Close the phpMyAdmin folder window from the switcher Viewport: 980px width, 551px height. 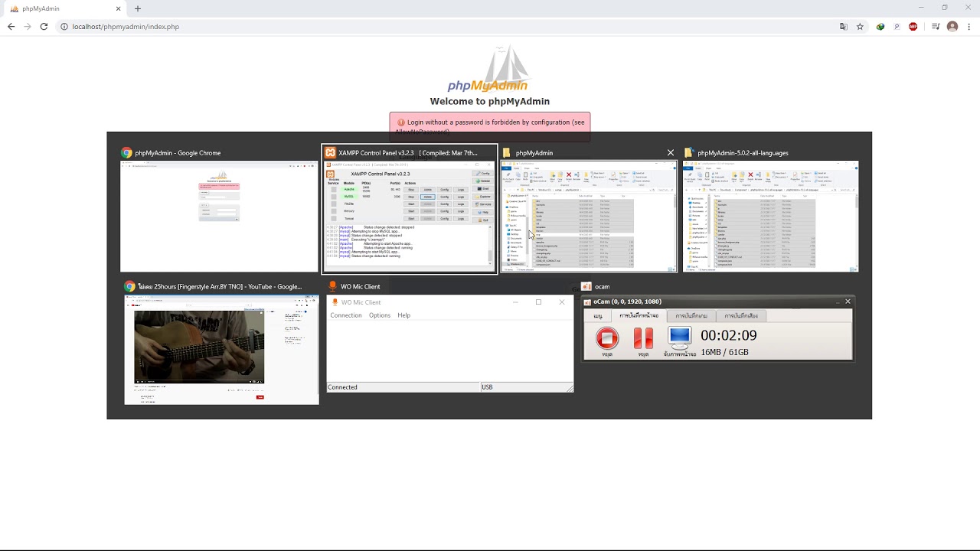coord(671,153)
